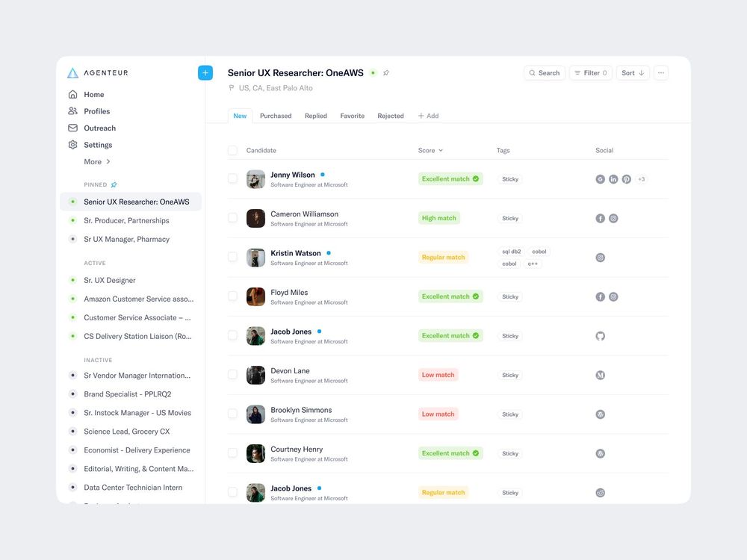Click the pin icon next to PINNED
747x560 pixels.
coord(114,184)
